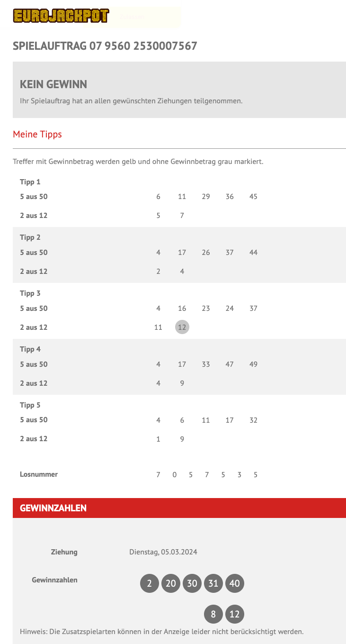The height and width of the screenshot is (644, 346).
Task: Click the Kein Gewinn status banner
Action: pyautogui.click(x=179, y=90)
